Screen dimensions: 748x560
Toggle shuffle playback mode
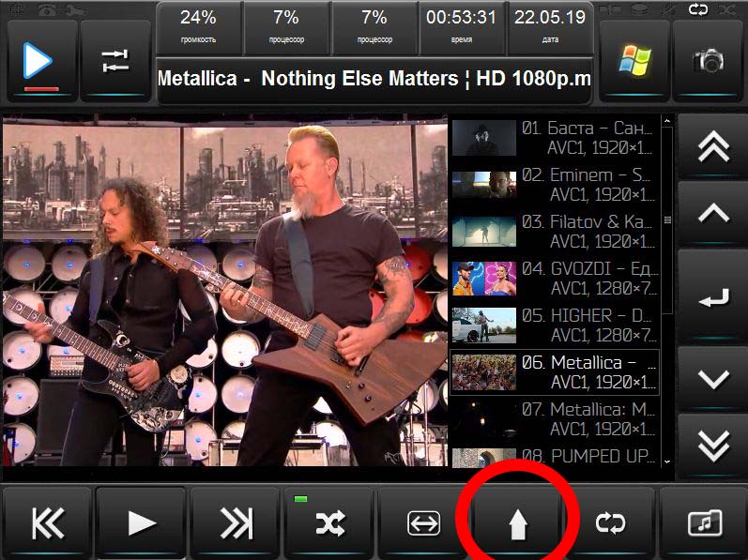point(329,523)
